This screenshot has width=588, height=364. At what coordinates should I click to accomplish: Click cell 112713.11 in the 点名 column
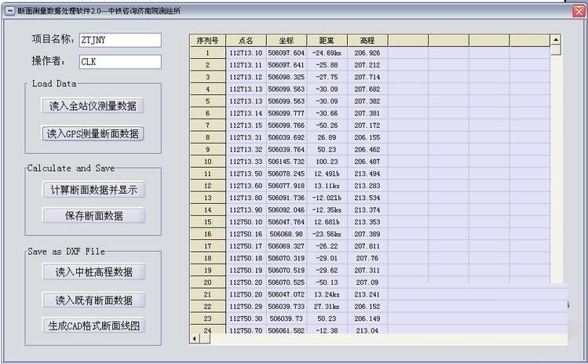[246, 65]
